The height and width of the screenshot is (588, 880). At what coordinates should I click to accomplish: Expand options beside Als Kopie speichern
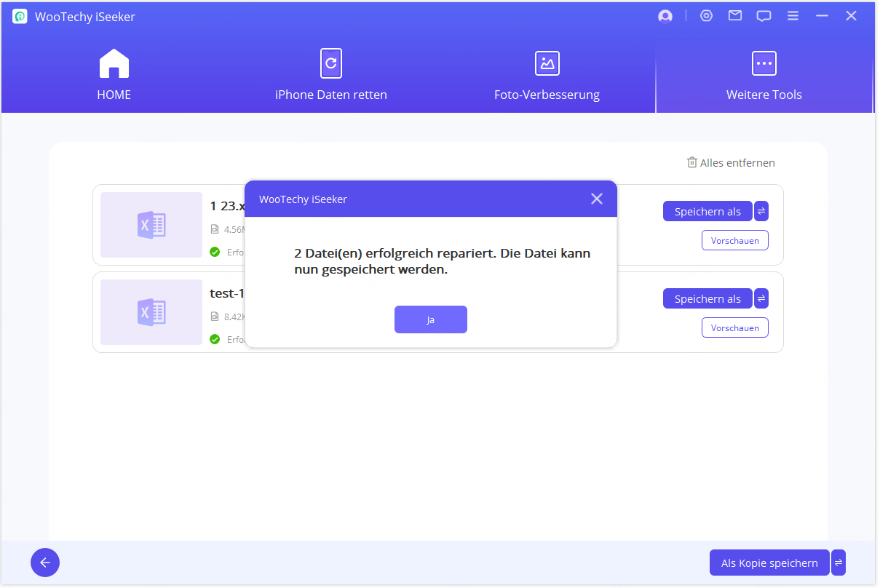[839, 563]
